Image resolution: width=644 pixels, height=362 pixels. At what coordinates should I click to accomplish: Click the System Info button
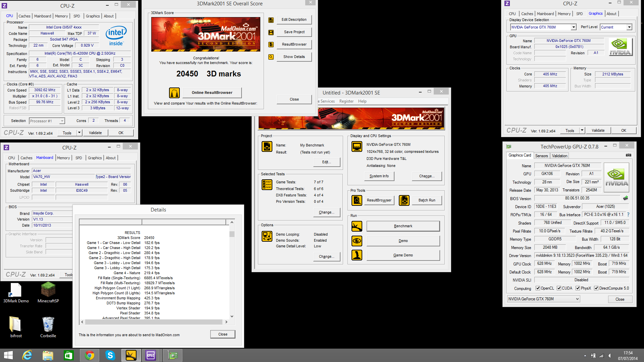coord(379,176)
